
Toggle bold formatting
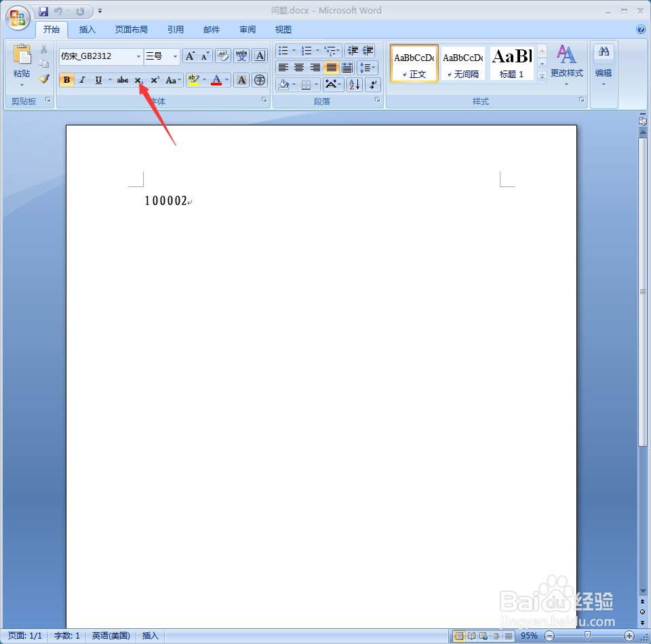66,80
